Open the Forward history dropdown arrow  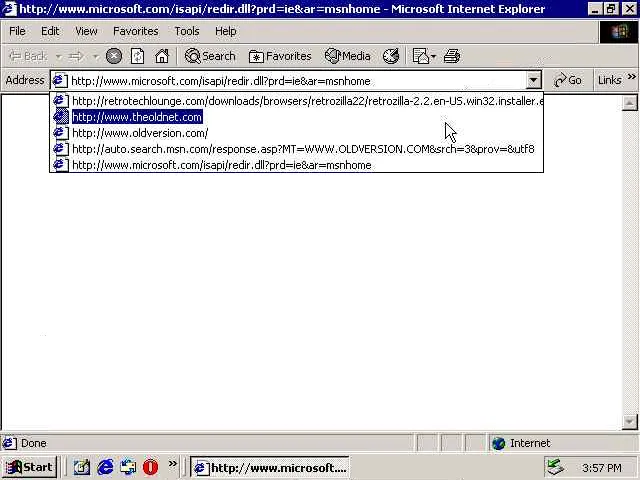click(96, 56)
